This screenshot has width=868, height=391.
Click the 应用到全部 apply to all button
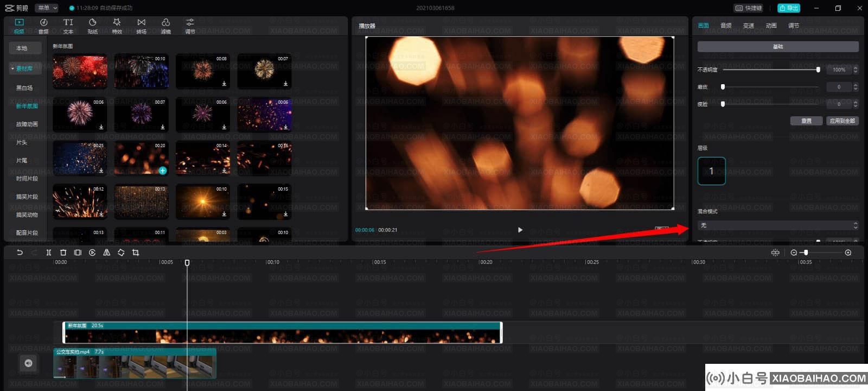(x=842, y=121)
